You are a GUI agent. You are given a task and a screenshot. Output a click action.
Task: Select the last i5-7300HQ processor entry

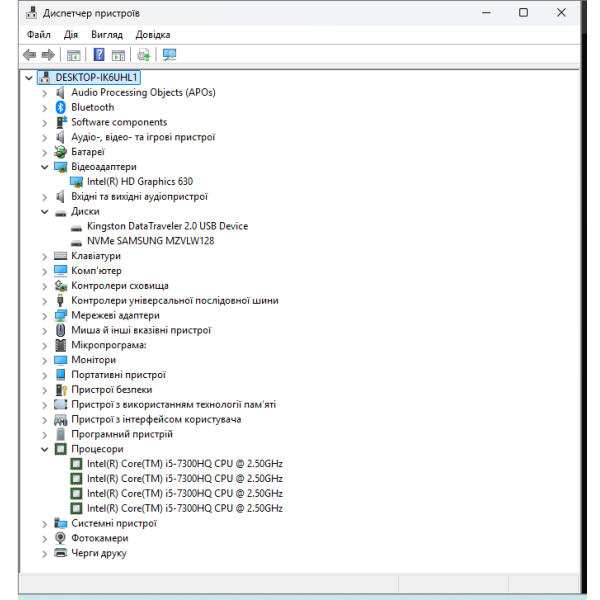pos(184,508)
